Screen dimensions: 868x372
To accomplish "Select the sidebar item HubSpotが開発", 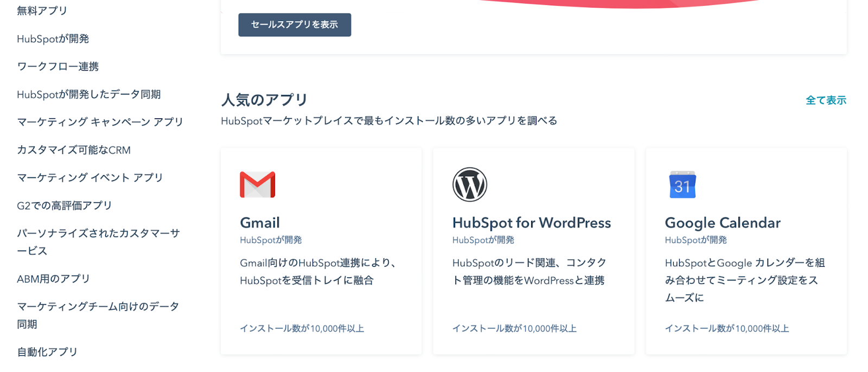I will (x=53, y=39).
